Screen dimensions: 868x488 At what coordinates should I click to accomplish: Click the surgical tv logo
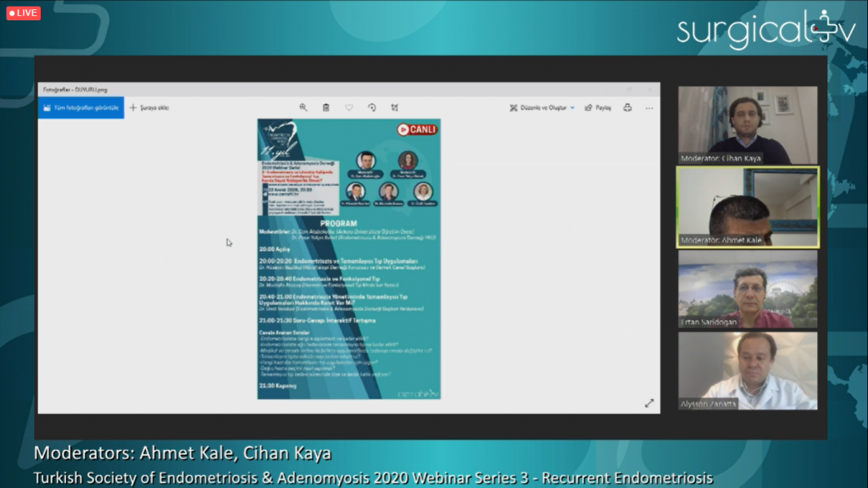pos(765,30)
